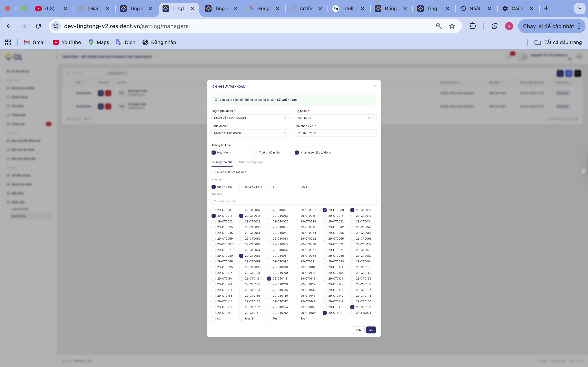Check Quản lý tất cả tòa nhà
The height and width of the screenshot is (367, 588).
214,172
